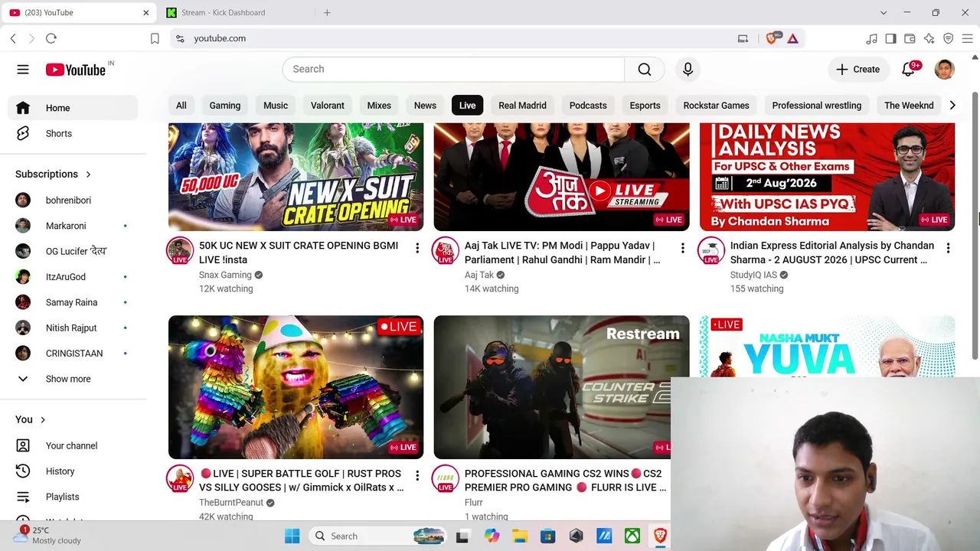The height and width of the screenshot is (551, 980).
Task: Open File Explorer from the taskbar
Action: pyautogui.click(x=520, y=536)
